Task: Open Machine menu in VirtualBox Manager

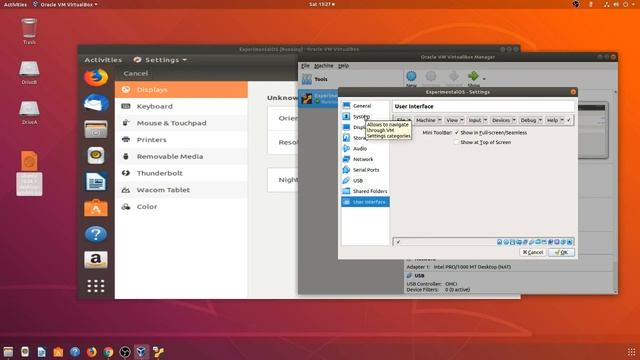Action: pyautogui.click(x=324, y=66)
